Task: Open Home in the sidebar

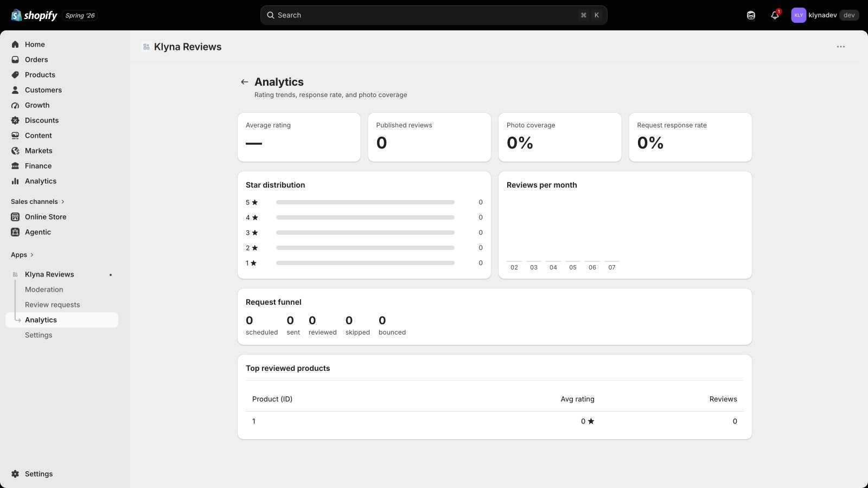Action: click(x=62, y=44)
